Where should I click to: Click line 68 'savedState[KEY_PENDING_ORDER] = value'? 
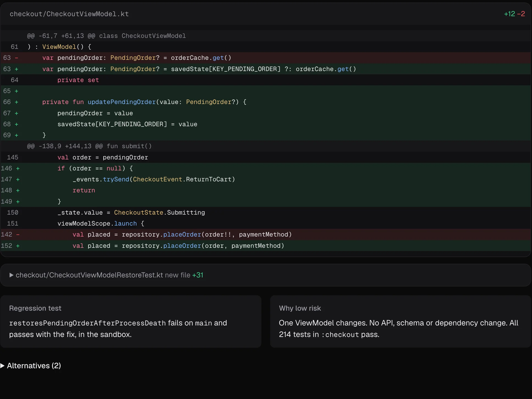pos(266,124)
